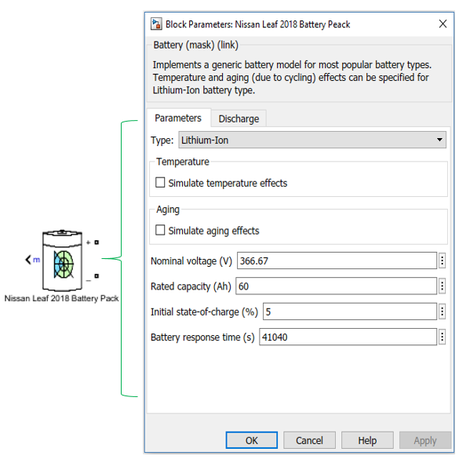Click the Battery response time field 41040
Viewport: 470px width, 463px height.
point(348,337)
